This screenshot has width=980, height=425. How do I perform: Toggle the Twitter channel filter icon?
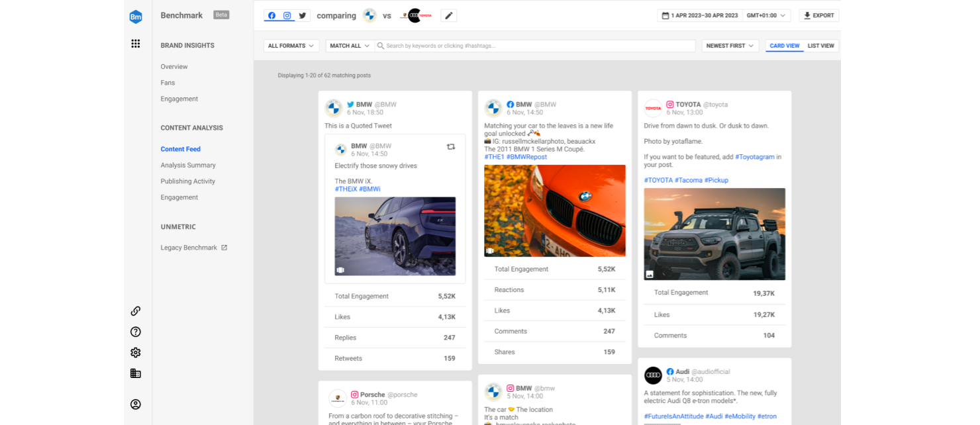pyautogui.click(x=303, y=16)
